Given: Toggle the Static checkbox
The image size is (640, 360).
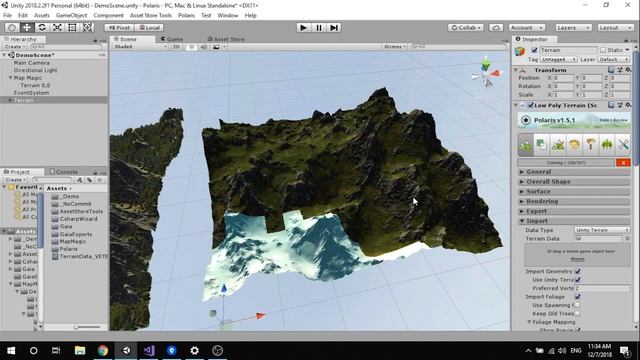Looking at the screenshot, I should (x=603, y=50).
